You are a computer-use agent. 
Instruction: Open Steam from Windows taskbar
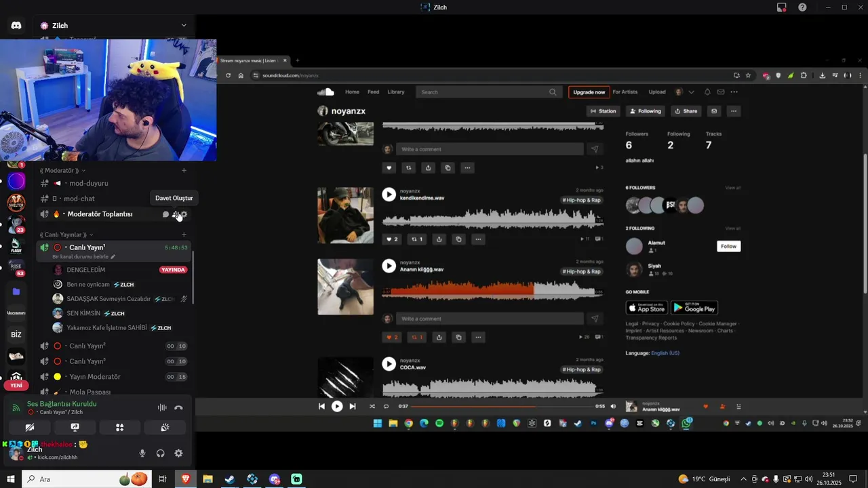(230, 479)
